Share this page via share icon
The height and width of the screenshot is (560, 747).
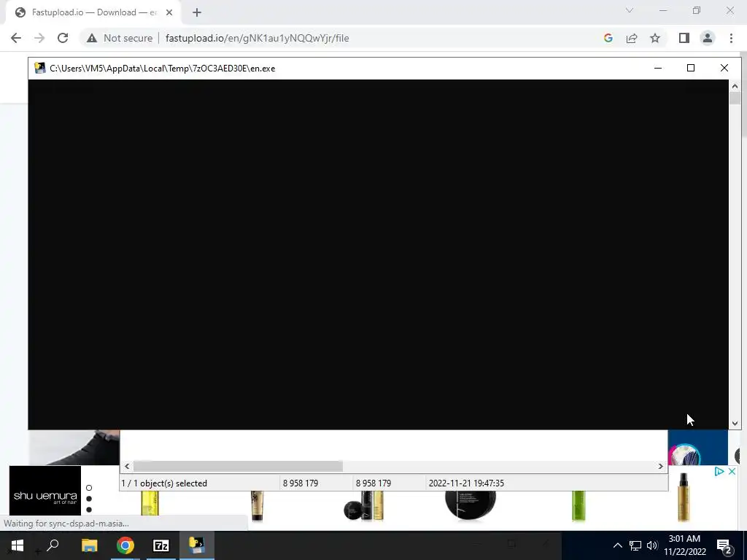click(632, 38)
